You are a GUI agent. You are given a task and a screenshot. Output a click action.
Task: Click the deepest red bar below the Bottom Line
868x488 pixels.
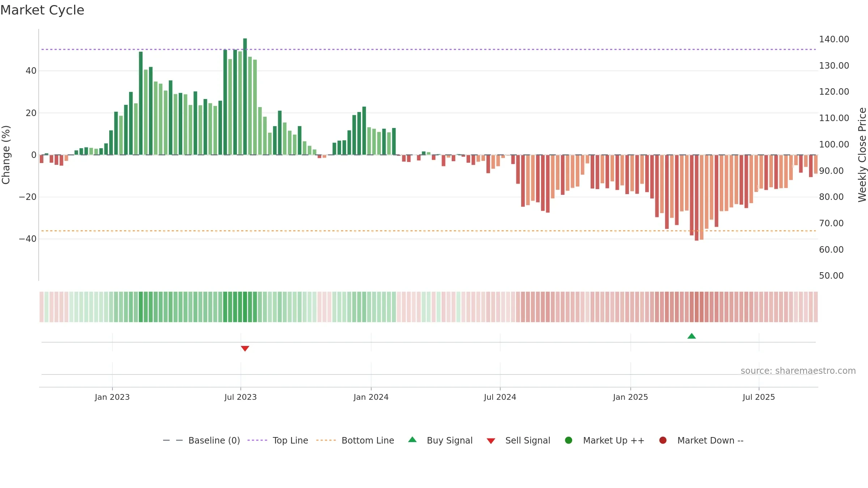[697, 198]
